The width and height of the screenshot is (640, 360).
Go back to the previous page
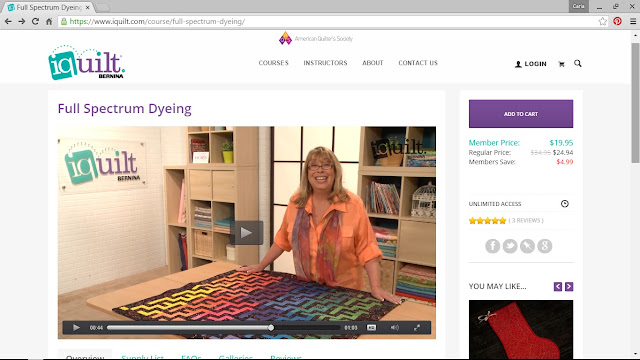coord(8,21)
